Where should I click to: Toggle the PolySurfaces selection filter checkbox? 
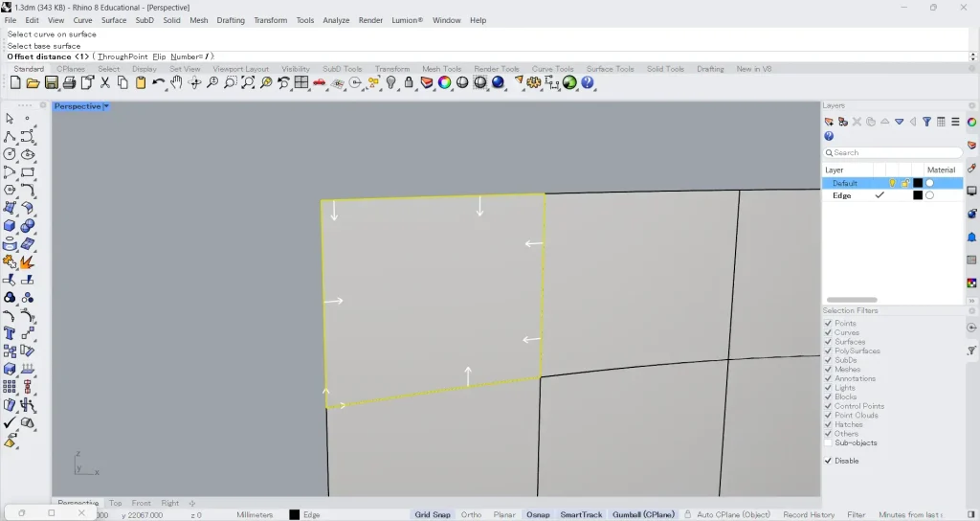point(828,351)
